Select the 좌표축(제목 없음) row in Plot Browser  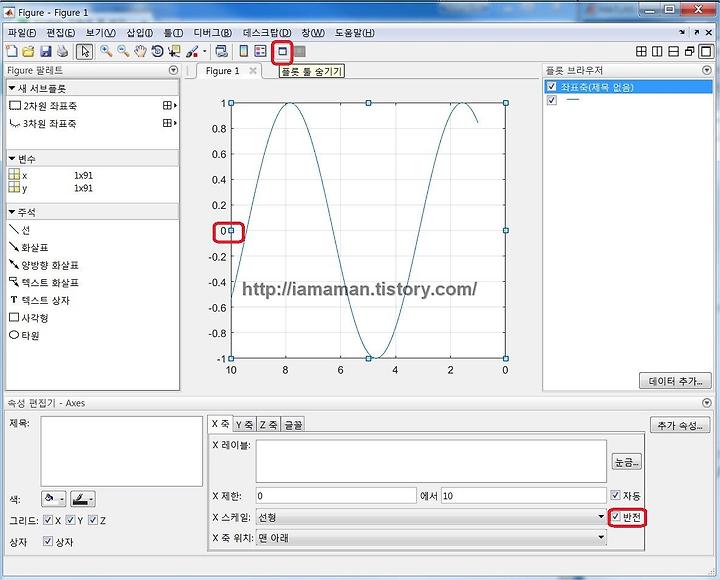pos(628,86)
